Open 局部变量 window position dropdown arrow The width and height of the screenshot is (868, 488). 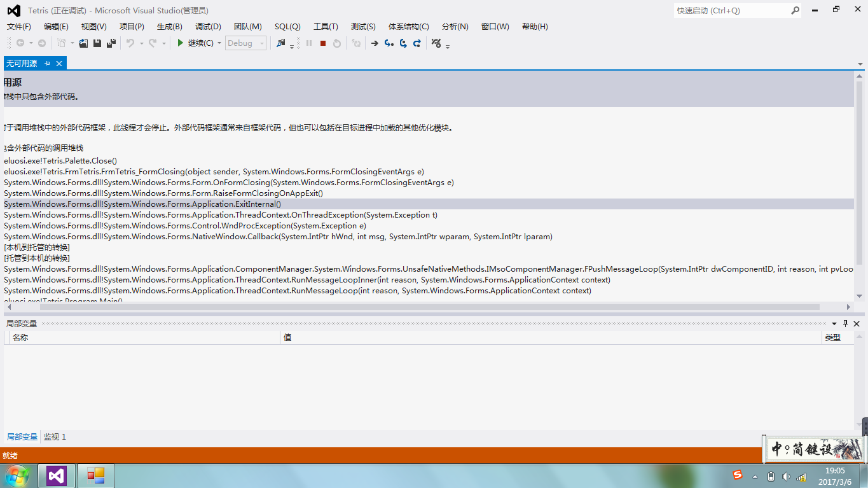coord(836,323)
